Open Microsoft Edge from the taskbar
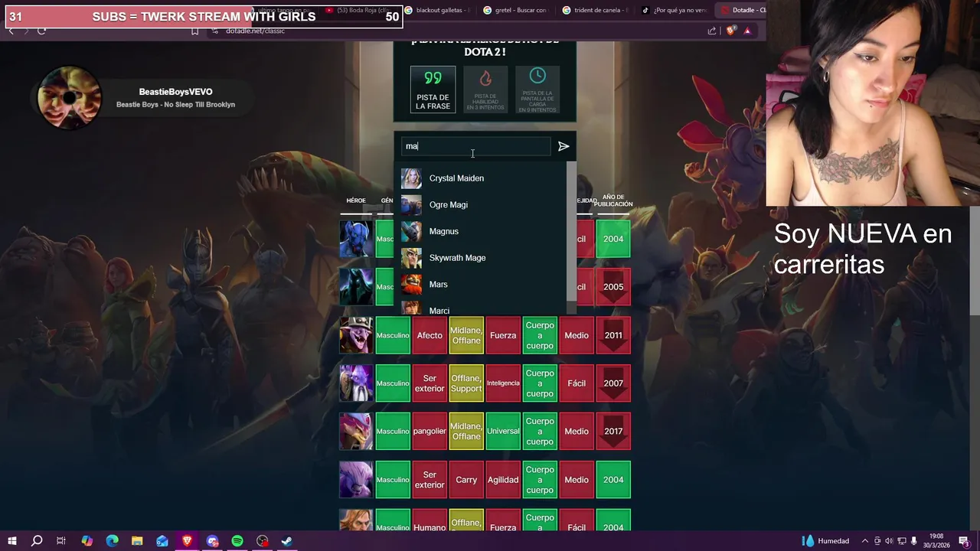Viewport: 980px width, 551px height. 112,541
